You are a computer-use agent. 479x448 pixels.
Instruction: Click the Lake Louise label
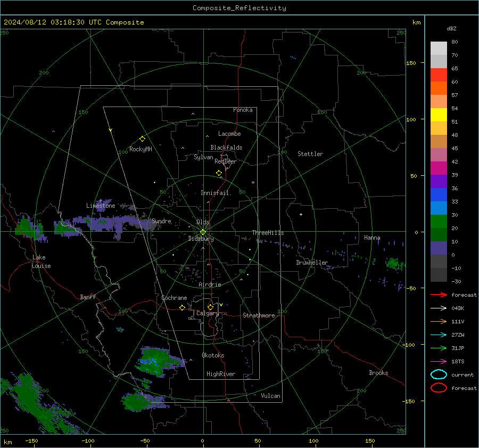pyautogui.click(x=41, y=262)
